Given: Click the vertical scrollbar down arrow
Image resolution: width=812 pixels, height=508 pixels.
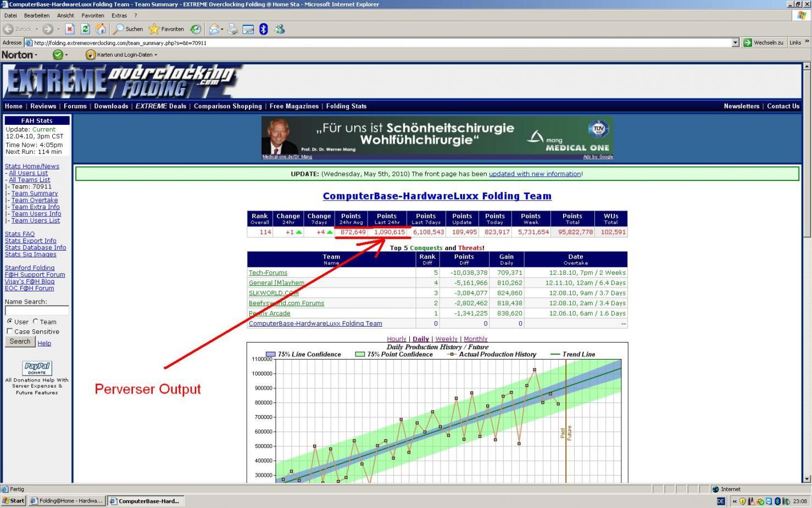Looking at the screenshot, I should point(807,478).
